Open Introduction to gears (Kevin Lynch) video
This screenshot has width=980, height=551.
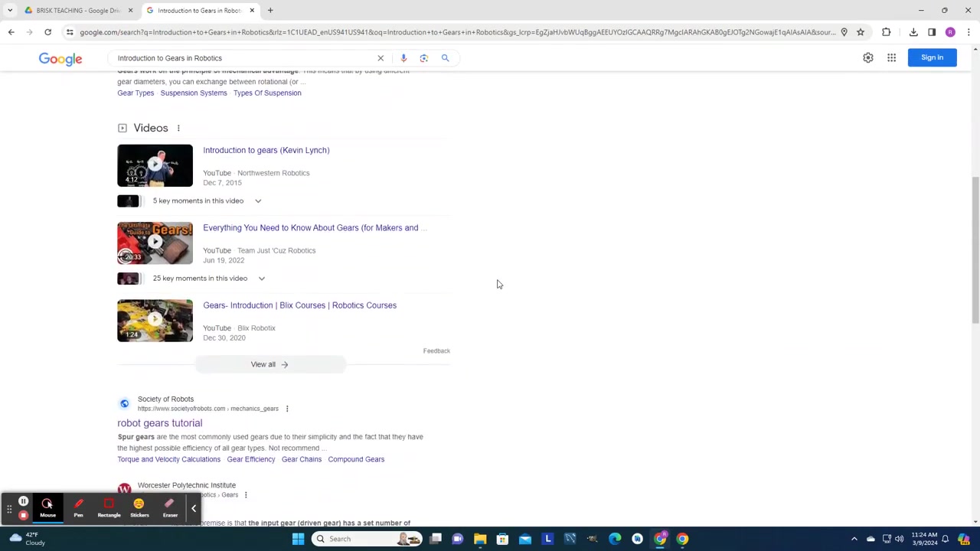(x=266, y=150)
